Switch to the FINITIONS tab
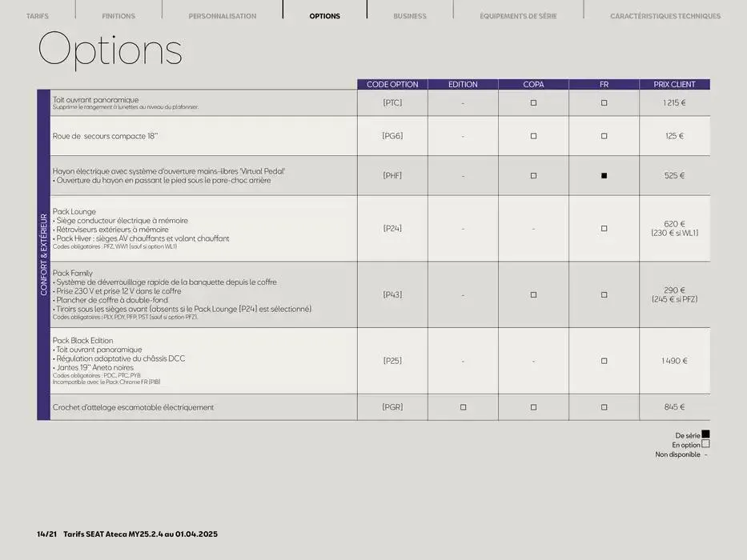This screenshot has height=560, width=747. [118, 16]
